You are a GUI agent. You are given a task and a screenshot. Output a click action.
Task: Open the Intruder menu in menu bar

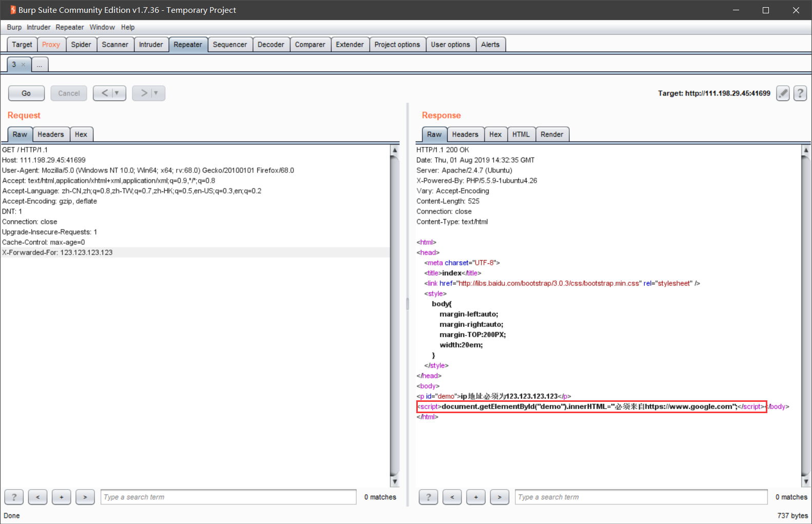(x=38, y=27)
